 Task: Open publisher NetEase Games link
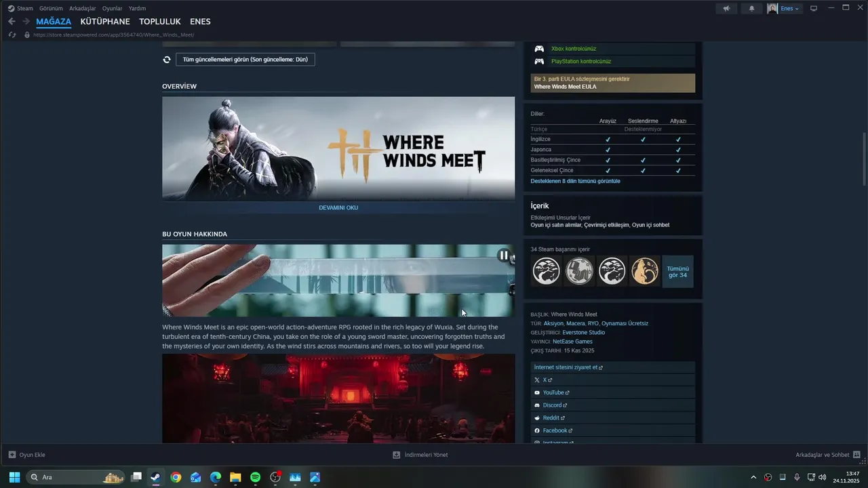[572, 342]
